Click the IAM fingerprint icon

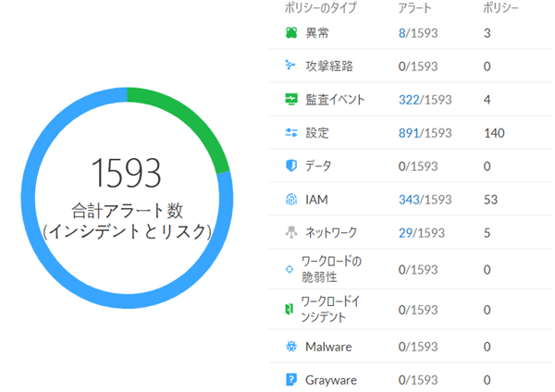(291, 199)
